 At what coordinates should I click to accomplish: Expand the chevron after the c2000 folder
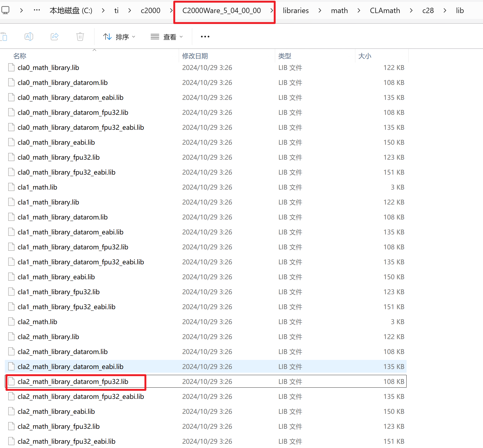coord(171,10)
